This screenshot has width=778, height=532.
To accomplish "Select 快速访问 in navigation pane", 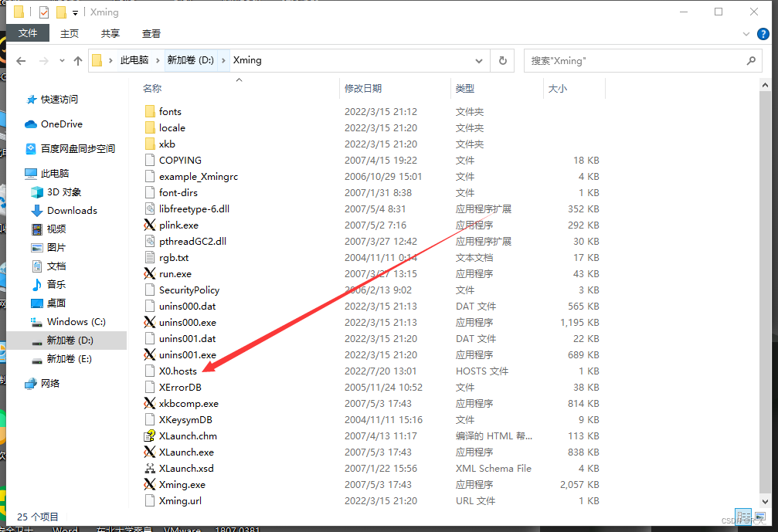I will point(59,99).
